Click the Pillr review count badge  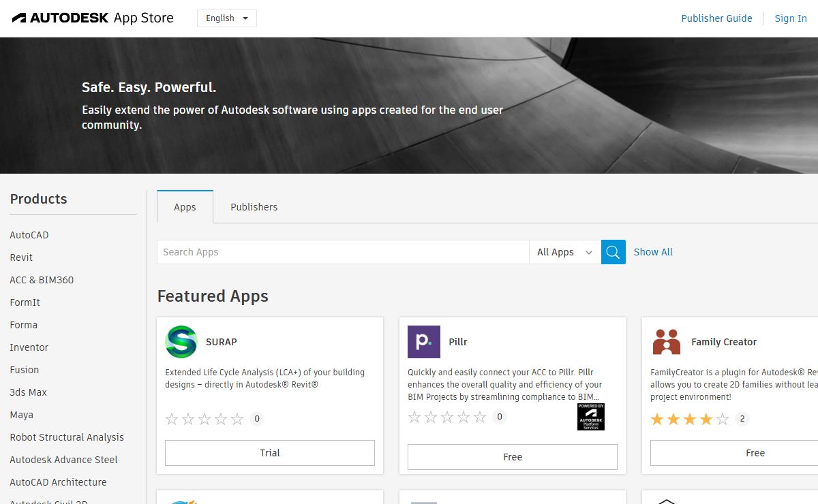click(500, 417)
